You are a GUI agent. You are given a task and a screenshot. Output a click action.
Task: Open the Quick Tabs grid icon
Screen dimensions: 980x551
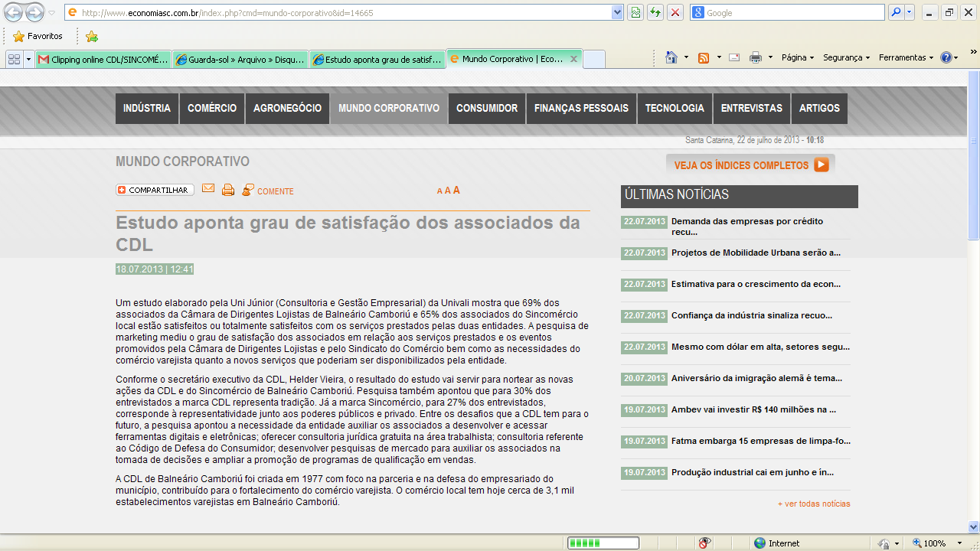(x=14, y=59)
